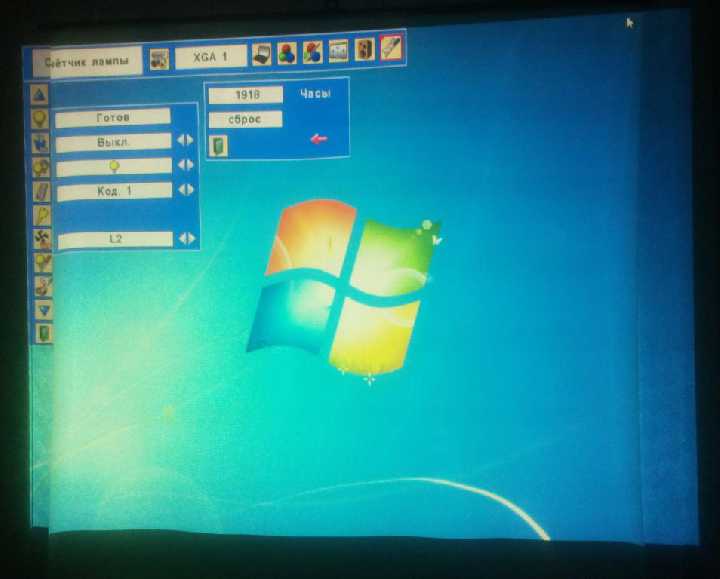This screenshot has width=720, height=579.
Task: Click the 1918 hours counter field
Action: 246,95
